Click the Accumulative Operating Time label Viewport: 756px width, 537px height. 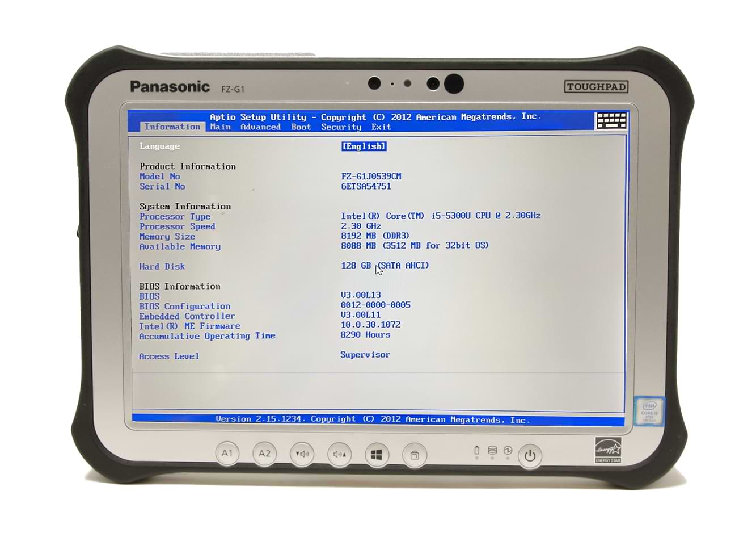(208, 337)
